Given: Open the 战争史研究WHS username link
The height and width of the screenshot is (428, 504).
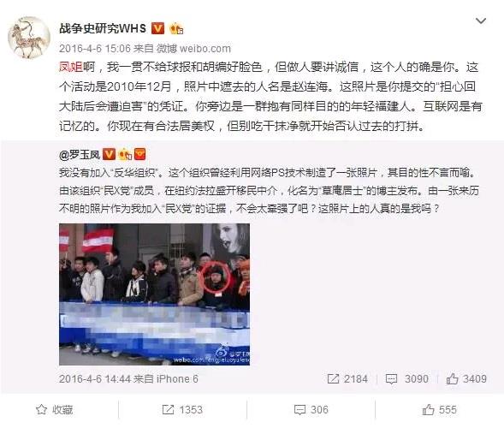Looking at the screenshot, I should coord(103,28).
